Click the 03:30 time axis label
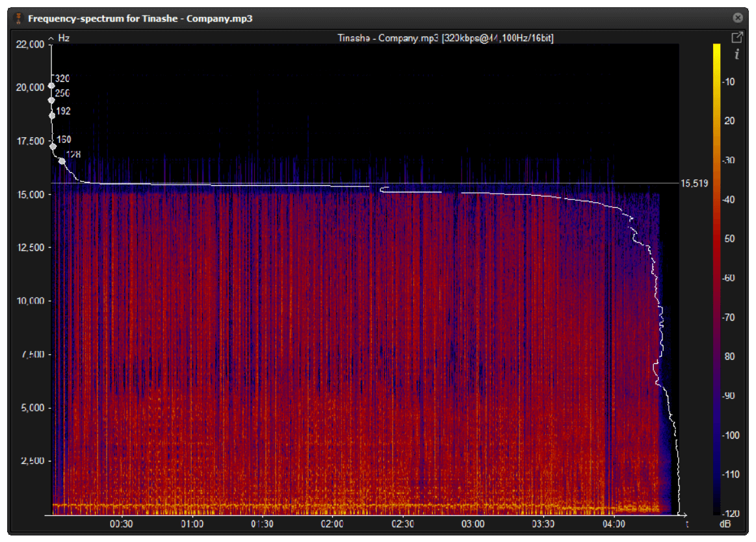 (543, 524)
